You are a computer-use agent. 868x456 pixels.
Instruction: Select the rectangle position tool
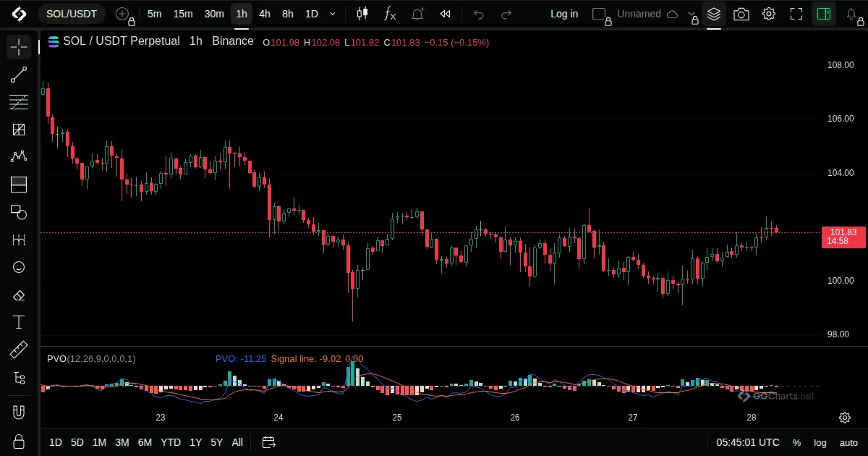click(19, 185)
